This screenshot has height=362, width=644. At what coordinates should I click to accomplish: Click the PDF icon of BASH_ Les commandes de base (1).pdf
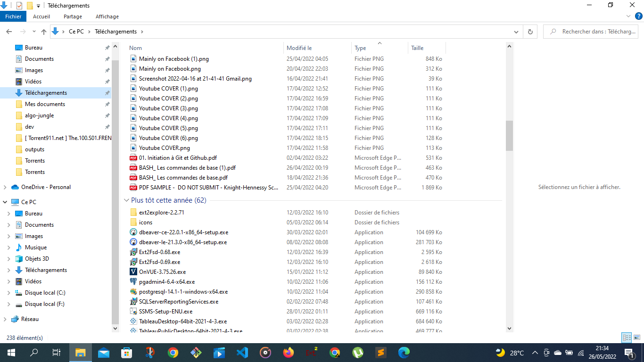click(x=133, y=168)
